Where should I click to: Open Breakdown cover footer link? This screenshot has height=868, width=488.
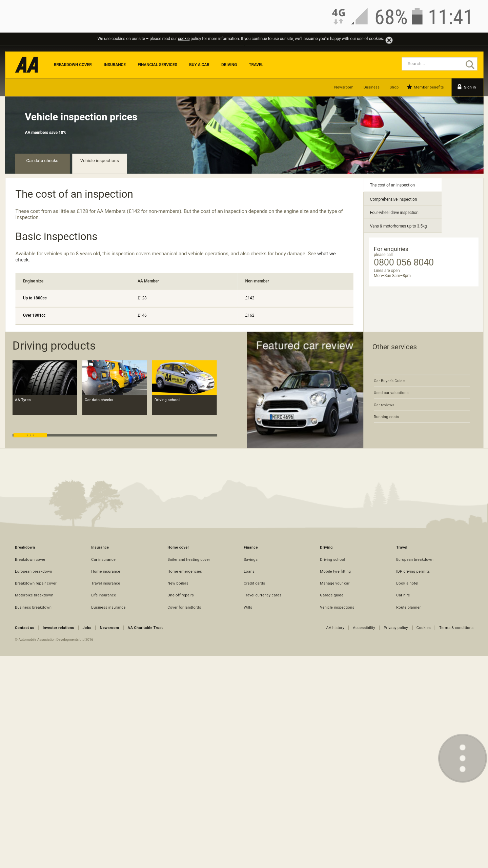coord(30,560)
